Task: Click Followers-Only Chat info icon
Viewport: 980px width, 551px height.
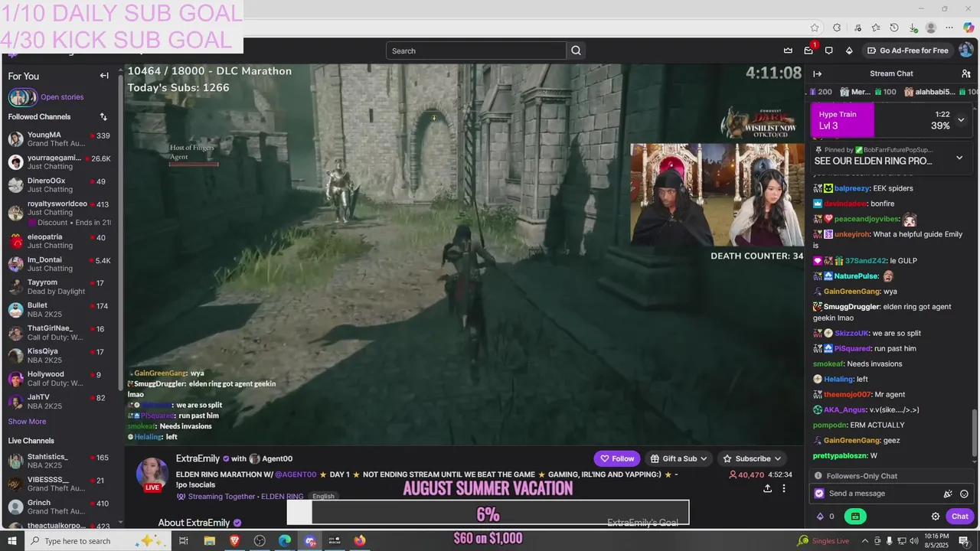Action: pos(818,476)
